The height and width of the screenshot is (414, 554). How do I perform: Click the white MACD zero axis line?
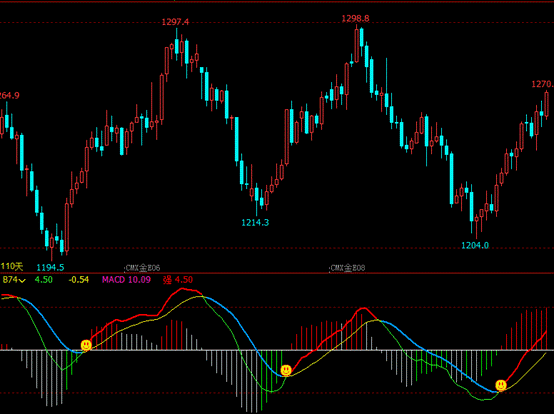277,350
